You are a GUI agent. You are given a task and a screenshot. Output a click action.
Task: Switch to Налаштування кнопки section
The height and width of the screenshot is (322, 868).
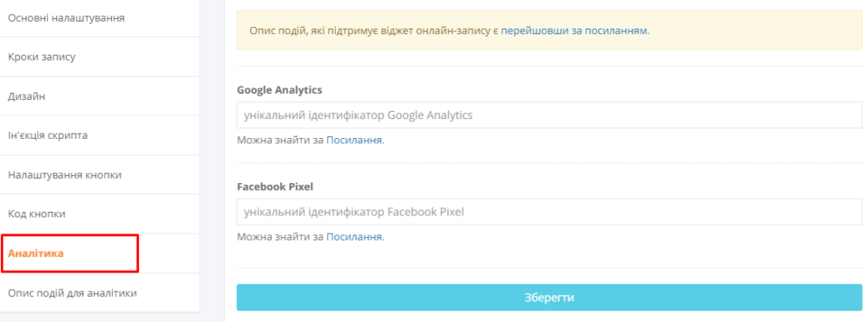click(x=100, y=174)
